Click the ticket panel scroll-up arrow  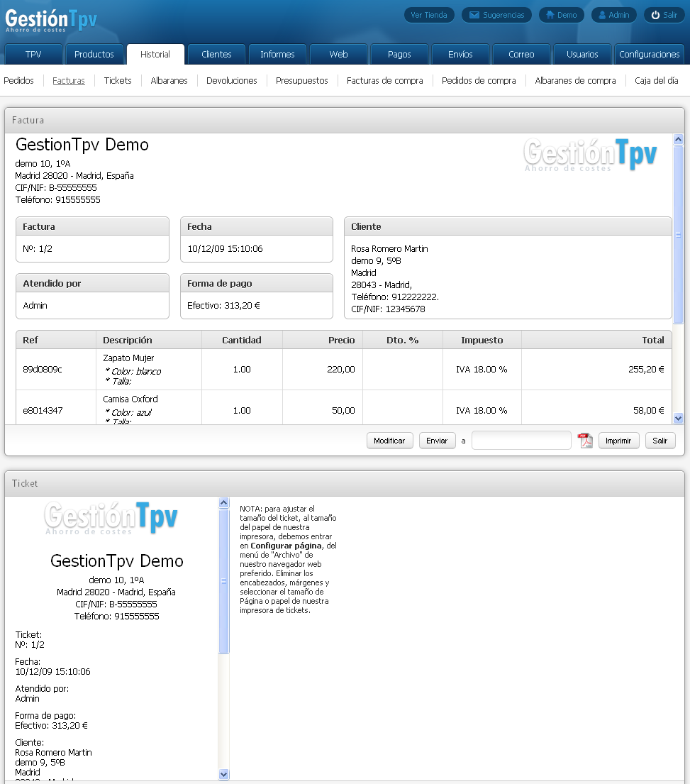point(224,503)
